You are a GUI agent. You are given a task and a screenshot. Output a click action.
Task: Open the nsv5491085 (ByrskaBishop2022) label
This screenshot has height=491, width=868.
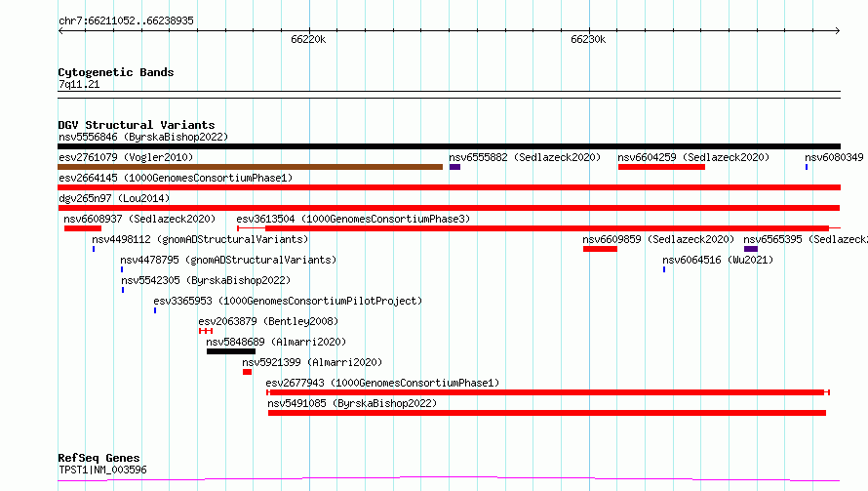pyautogui.click(x=352, y=403)
